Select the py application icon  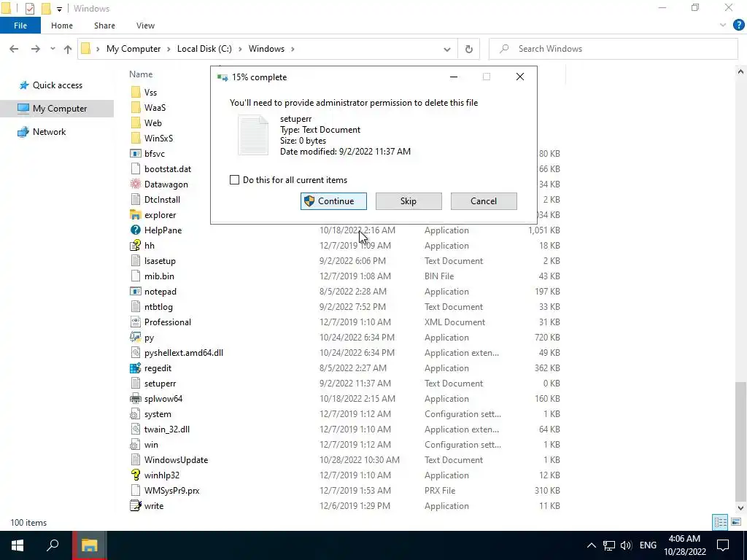click(136, 337)
